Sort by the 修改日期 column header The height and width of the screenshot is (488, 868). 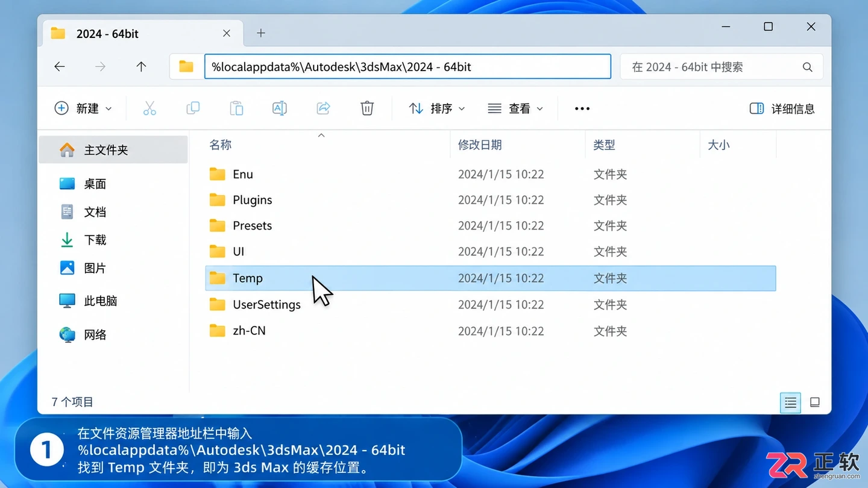pos(480,145)
